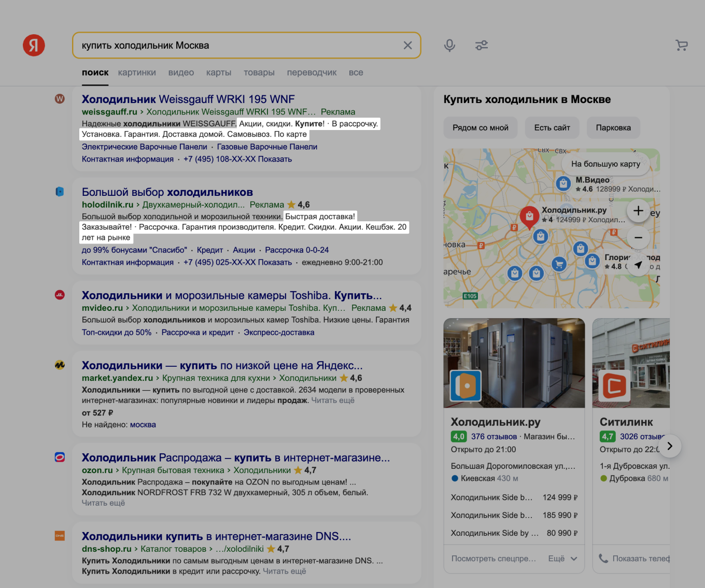Switch to the картинки tab
Image resolution: width=705 pixels, height=588 pixels.
tap(136, 73)
